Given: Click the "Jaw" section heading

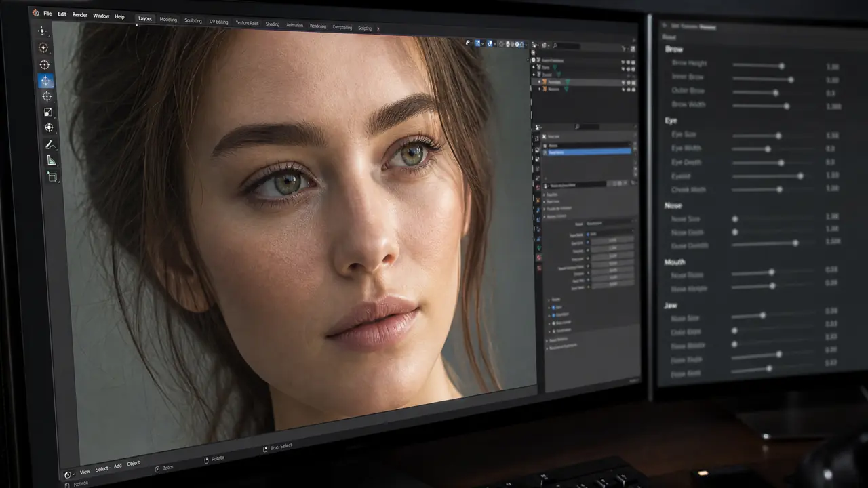Looking at the screenshot, I should [671, 306].
